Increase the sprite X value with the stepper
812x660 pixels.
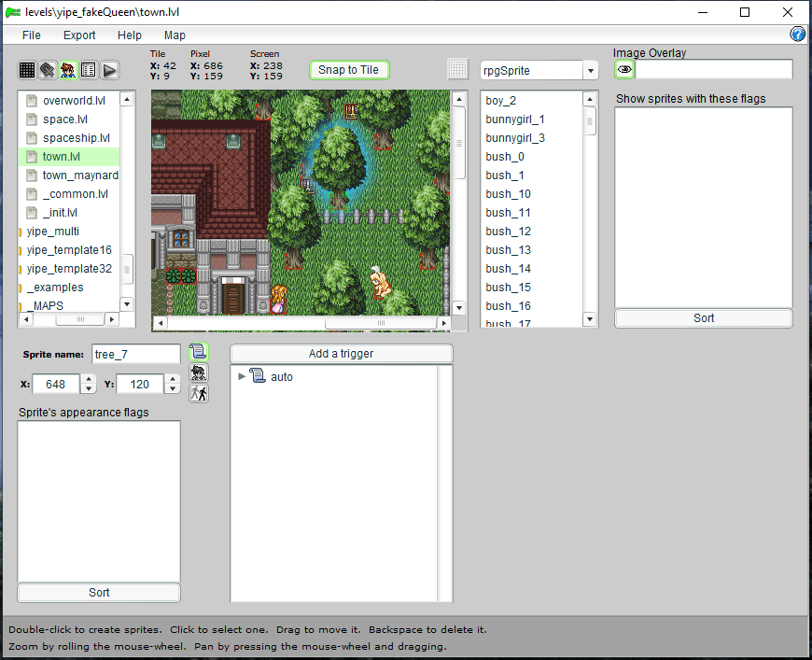point(89,379)
